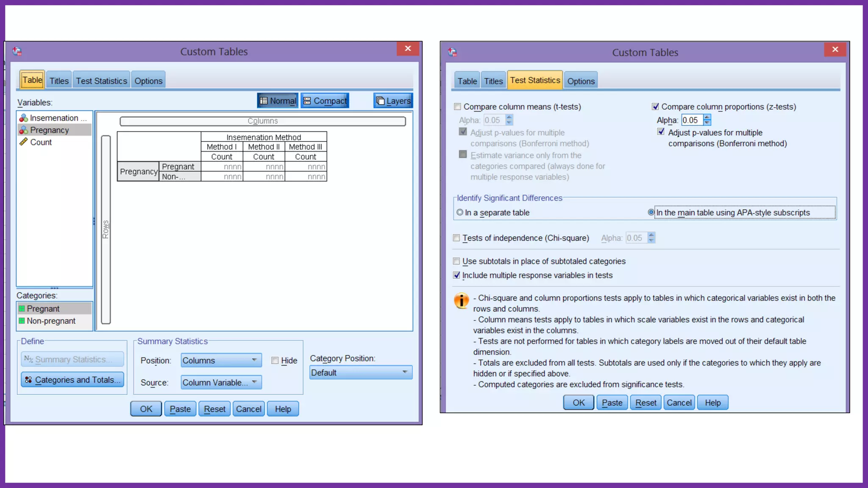868x488 pixels.
Task: Enable Compare column means t-tests
Action: tap(457, 107)
